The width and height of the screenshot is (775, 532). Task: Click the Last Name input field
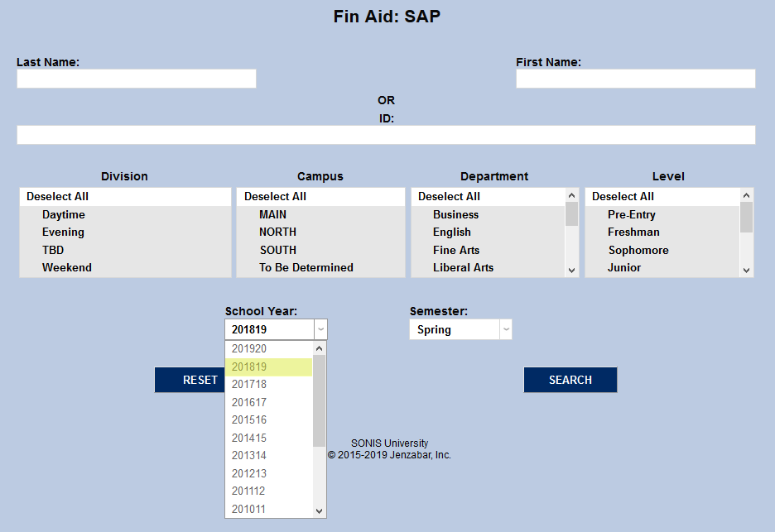coord(136,79)
